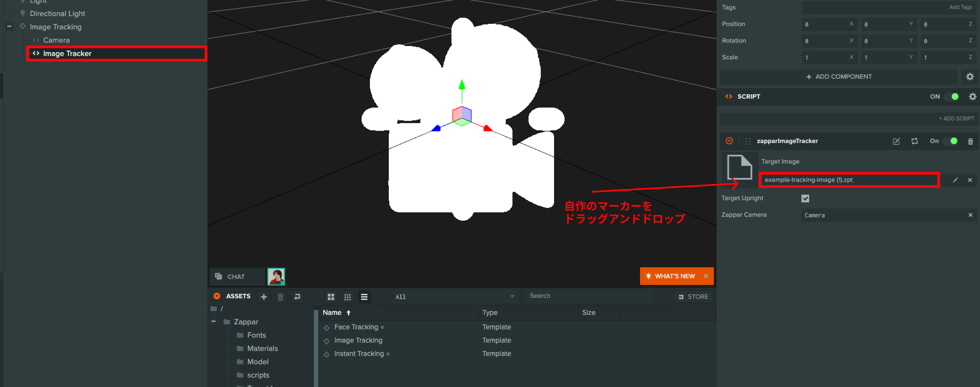The image size is (980, 387).
Task: Switch assets to list view
Action: (364, 297)
